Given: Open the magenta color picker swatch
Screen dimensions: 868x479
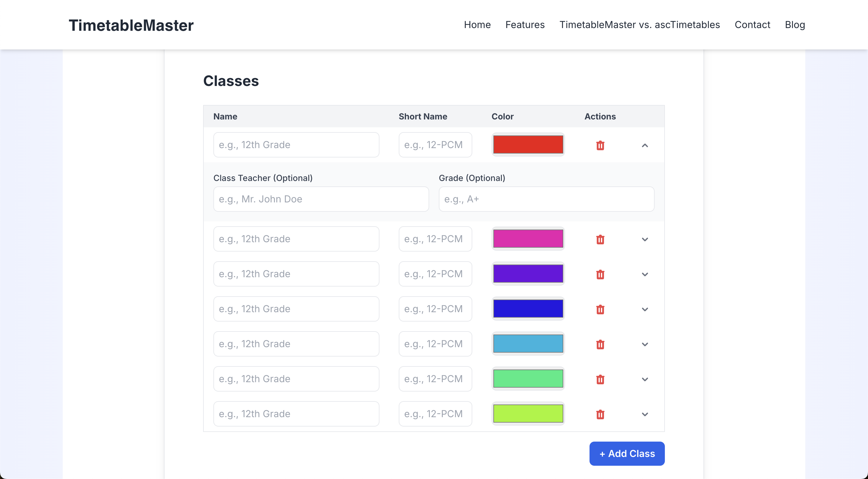Looking at the screenshot, I should point(528,239).
